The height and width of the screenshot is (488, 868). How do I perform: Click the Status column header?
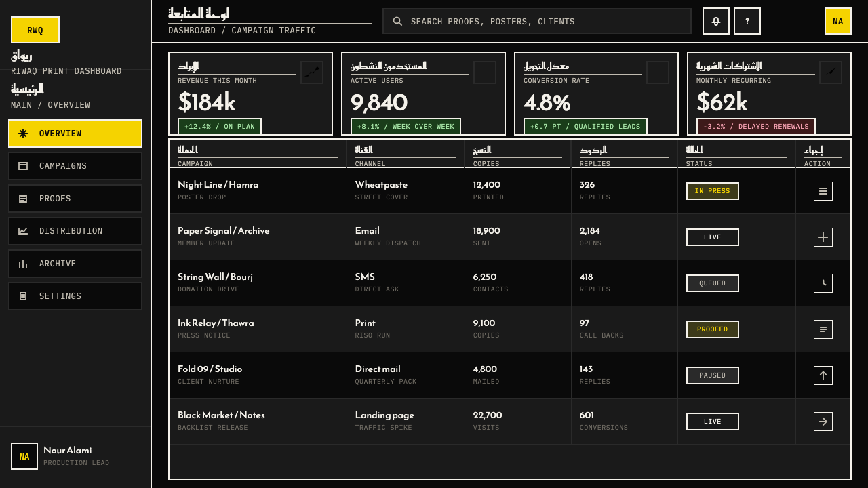pyautogui.click(x=736, y=154)
